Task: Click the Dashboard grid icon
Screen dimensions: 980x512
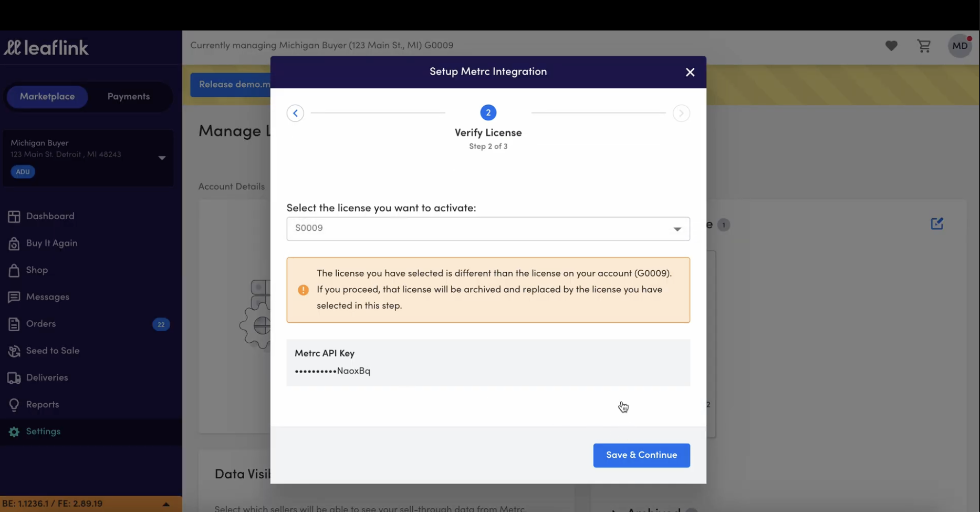Action: pos(14,217)
